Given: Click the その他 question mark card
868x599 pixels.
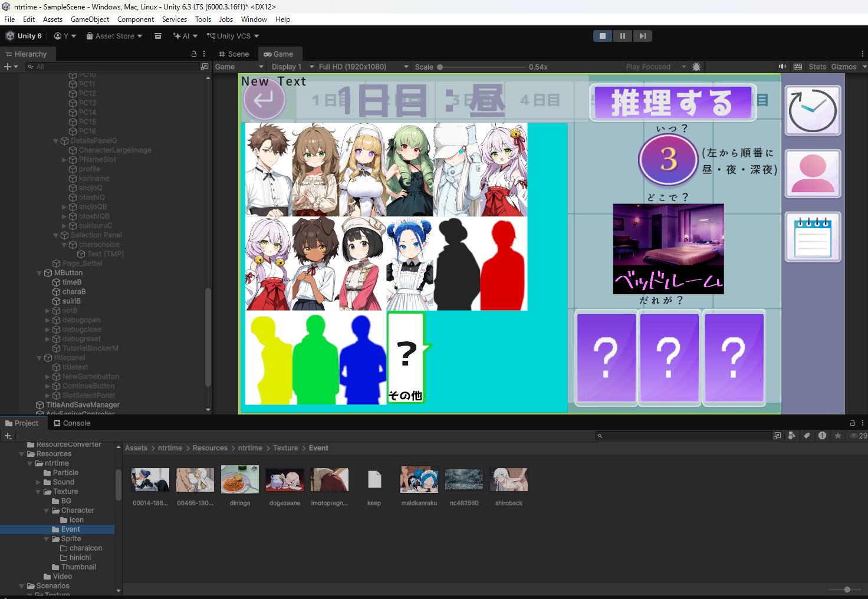Looking at the screenshot, I should pyautogui.click(x=407, y=358).
